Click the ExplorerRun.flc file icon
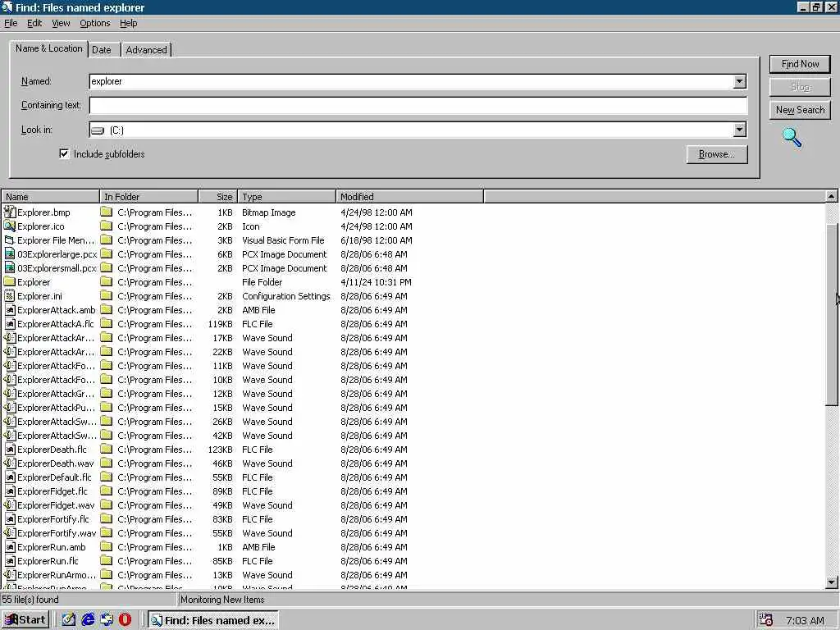Screen dimensions: 840x630 10,561
